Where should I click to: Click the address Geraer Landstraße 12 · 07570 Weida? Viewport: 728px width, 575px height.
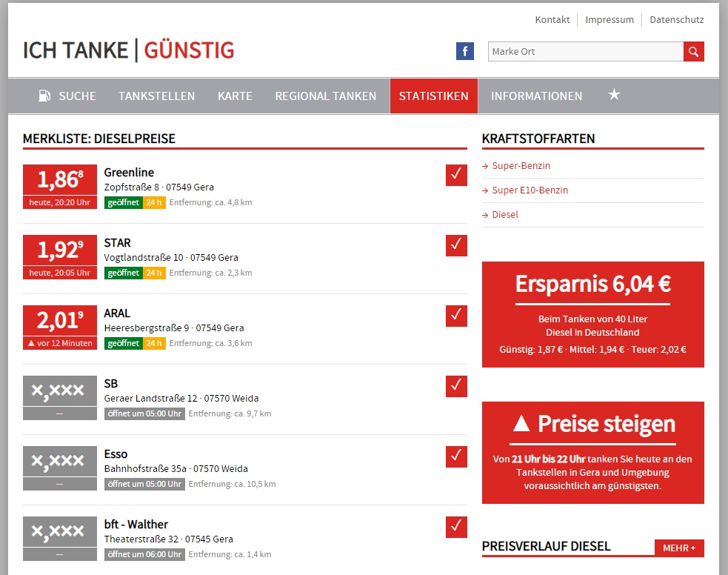click(181, 399)
